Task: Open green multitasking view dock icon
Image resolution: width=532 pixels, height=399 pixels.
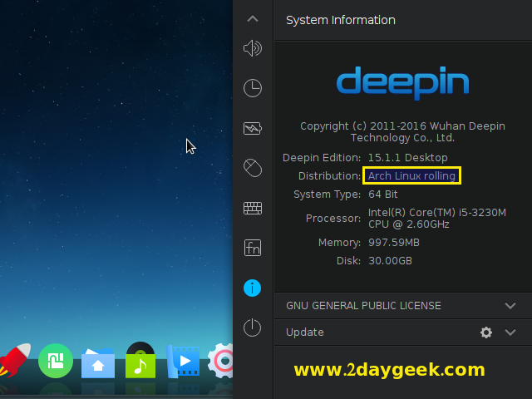Action: [56, 360]
